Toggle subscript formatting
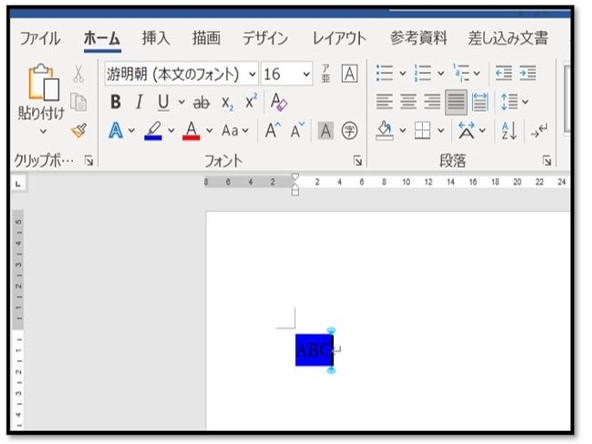Screen dimensions: 592x444 pyautogui.click(x=227, y=103)
